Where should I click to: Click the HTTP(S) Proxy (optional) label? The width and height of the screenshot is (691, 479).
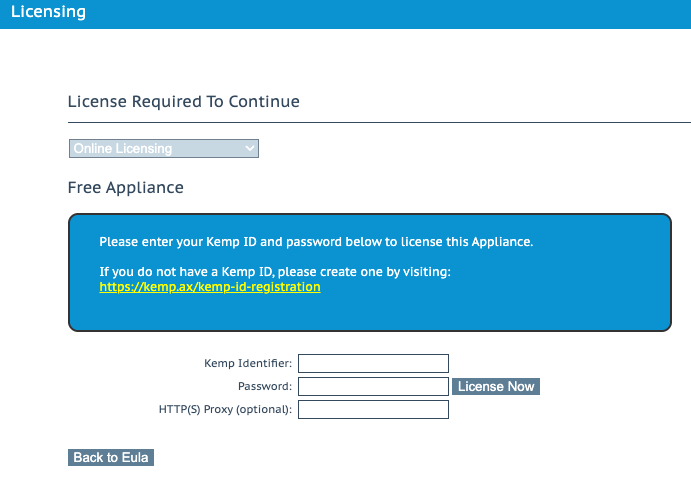pos(225,410)
